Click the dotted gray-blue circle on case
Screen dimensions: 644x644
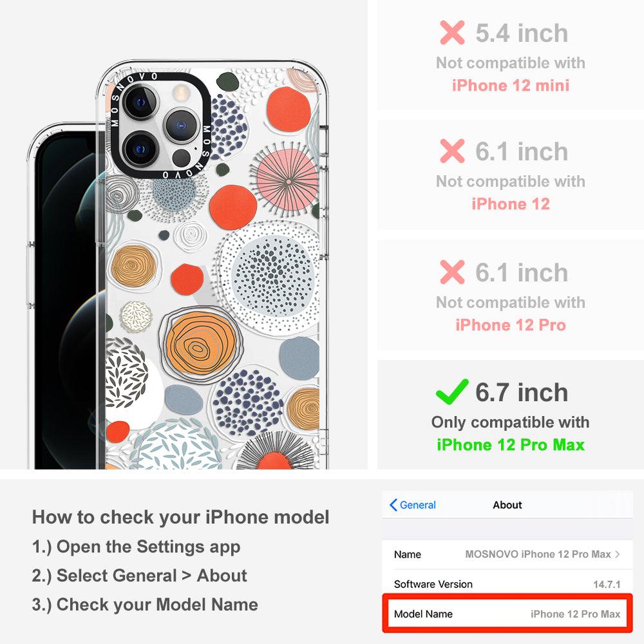click(269, 278)
